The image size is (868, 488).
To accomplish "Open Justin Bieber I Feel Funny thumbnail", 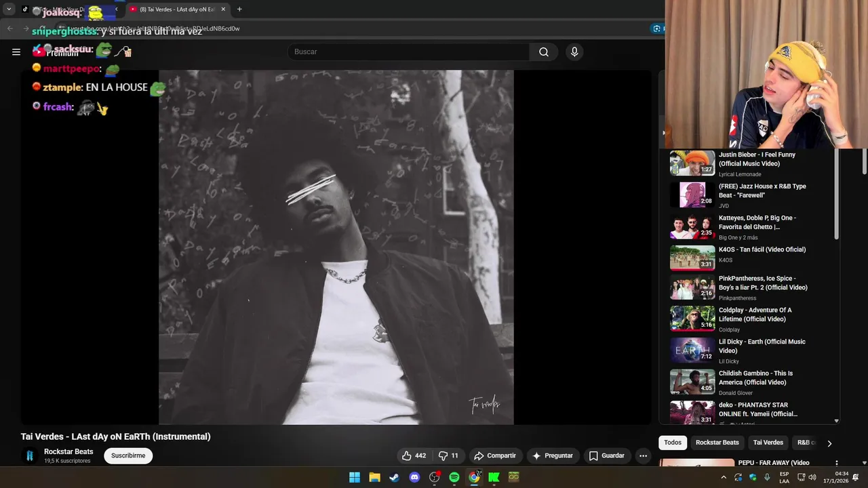I will pyautogui.click(x=692, y=163).
